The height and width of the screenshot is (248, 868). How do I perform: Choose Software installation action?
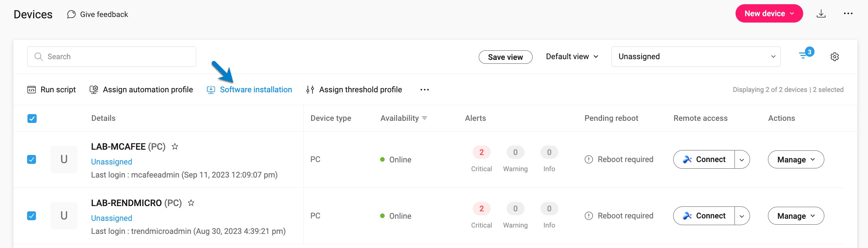point(249,90)
